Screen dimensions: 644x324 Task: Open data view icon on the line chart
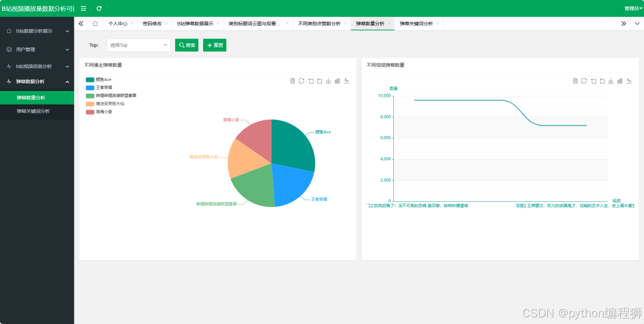click(x=575, y=81)
